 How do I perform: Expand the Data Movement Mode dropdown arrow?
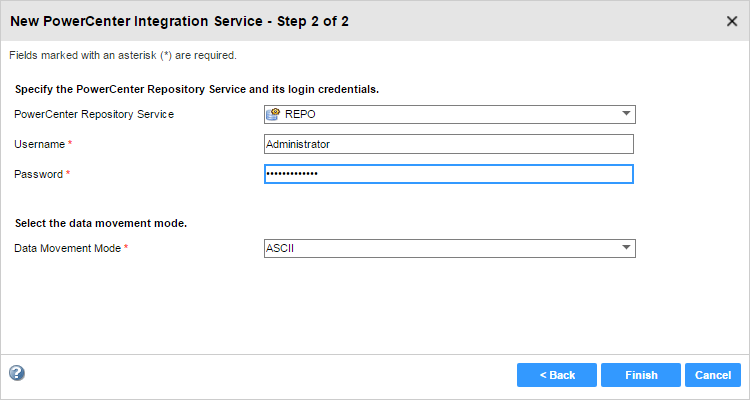tap(626, 247)
